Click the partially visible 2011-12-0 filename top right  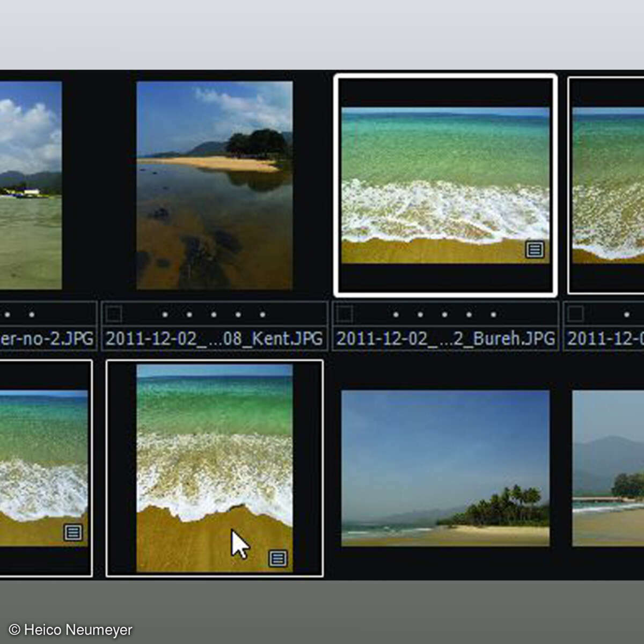(x=604, y=339)
